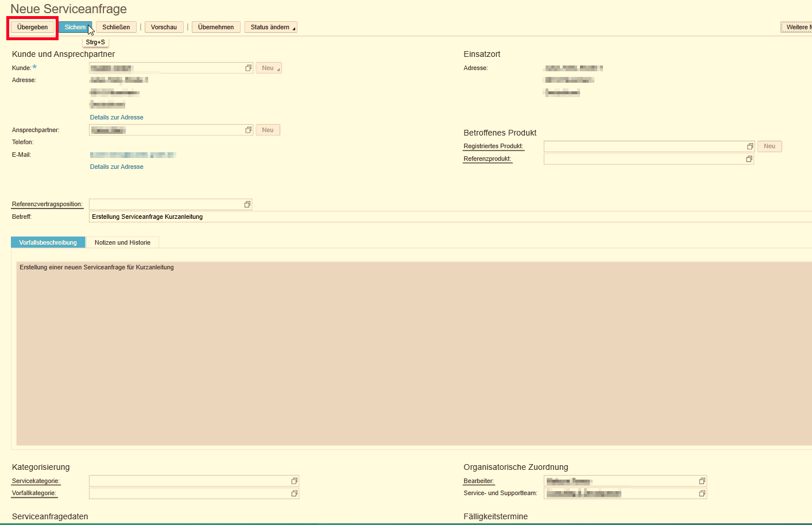Click the Neue Serviceanfrage page title
The height and width of the screenshot is (525, 812).
click(x=68, y=9)
